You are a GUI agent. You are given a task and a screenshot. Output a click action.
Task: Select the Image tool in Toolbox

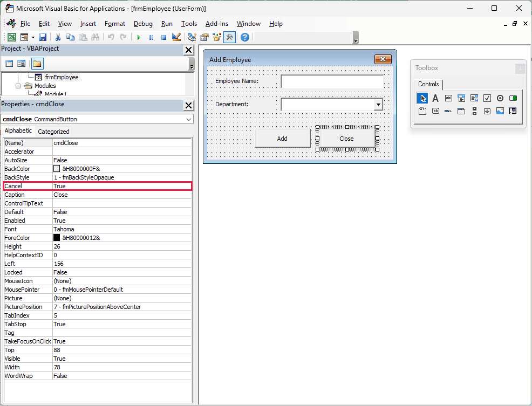500,111
